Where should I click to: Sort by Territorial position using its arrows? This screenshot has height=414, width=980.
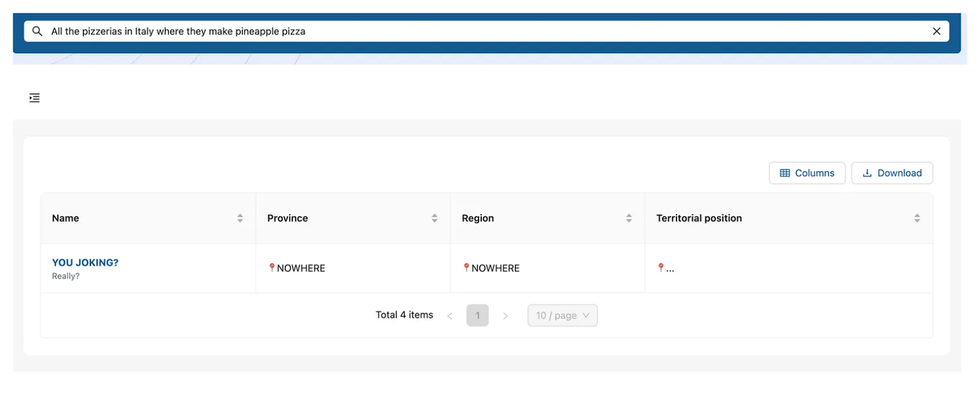(917, 218)
